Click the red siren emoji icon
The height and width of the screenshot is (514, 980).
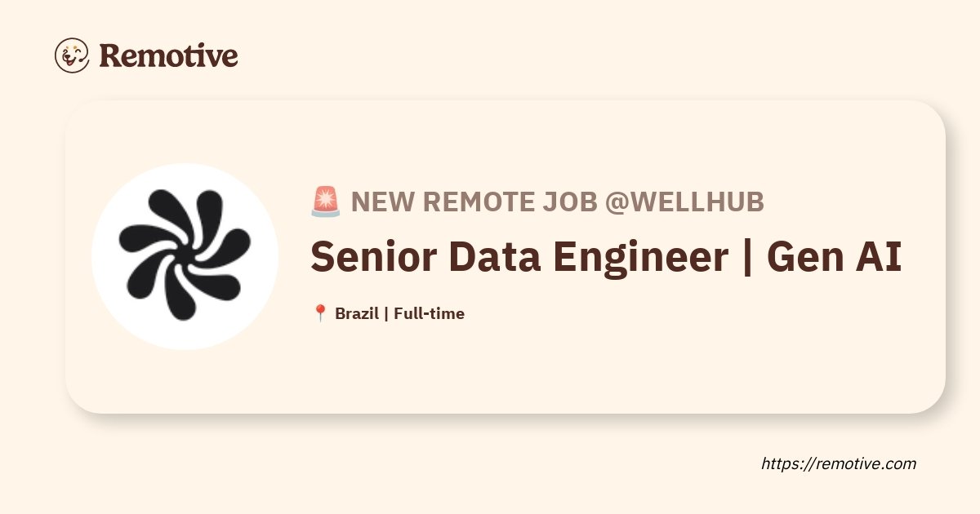[x=326, y=202]
